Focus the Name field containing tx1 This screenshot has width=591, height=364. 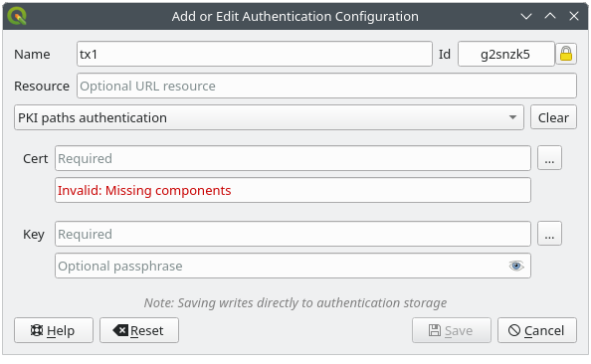[x=255, y=54]
